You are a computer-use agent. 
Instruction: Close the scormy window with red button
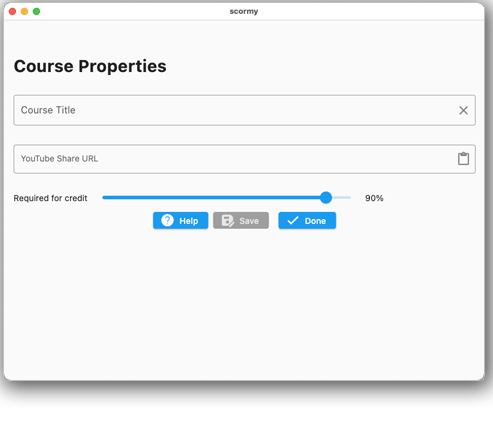[12, 12]
